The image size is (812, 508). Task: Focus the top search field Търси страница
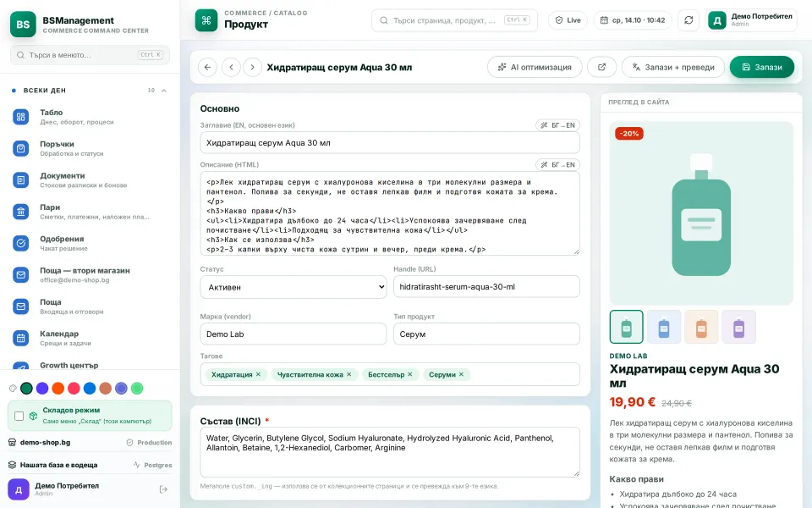click(454, 20)
